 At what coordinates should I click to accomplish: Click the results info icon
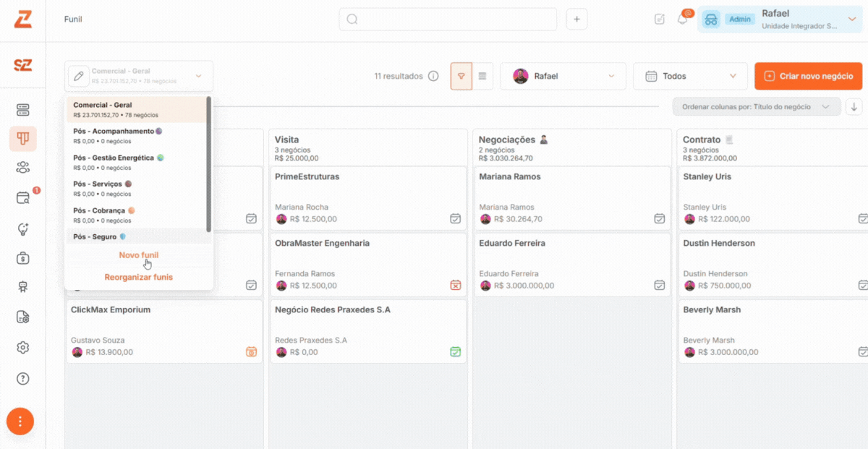pyautogui.click(x=433, y=76)
